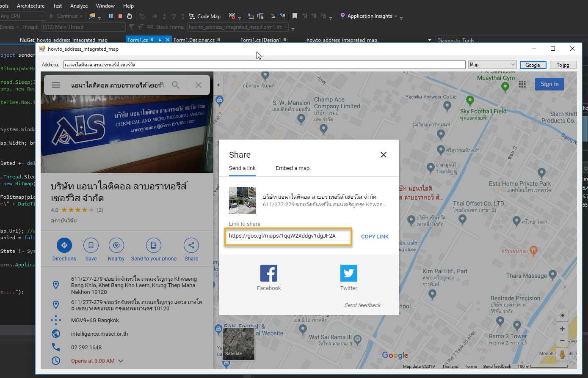Clear the Maps search with X icon
This screenshot has height=378, width=588.
tap(198, 85)
